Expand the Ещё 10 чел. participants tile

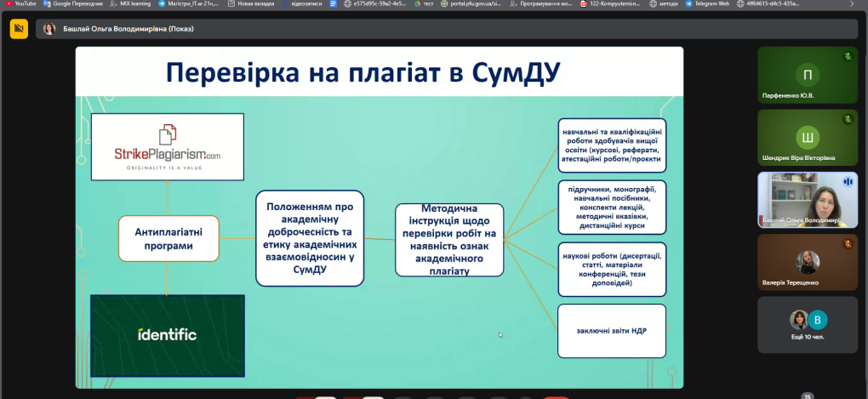tap(807, 323)
